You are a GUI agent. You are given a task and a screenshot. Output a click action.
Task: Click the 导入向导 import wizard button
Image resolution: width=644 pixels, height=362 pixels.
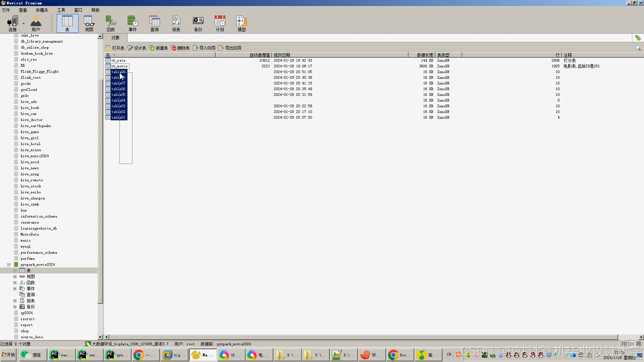pos(204,48)
